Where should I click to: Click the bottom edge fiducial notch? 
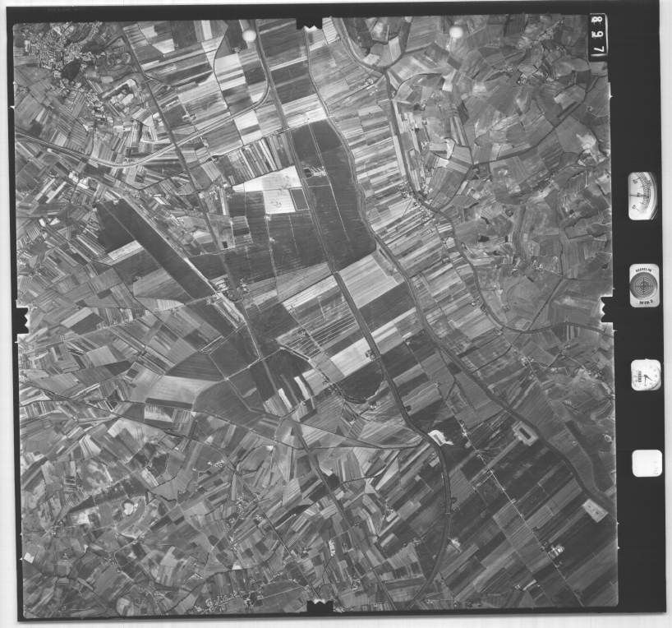coord(319,607)
